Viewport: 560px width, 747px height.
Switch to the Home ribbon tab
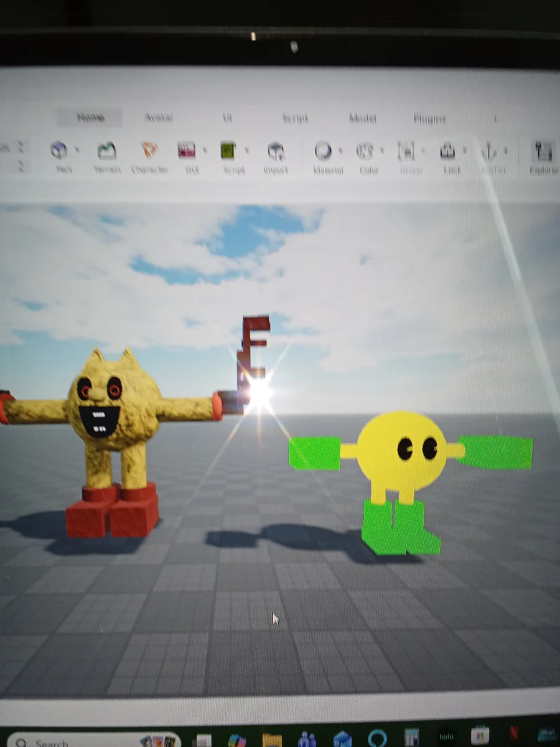[90, 118]
